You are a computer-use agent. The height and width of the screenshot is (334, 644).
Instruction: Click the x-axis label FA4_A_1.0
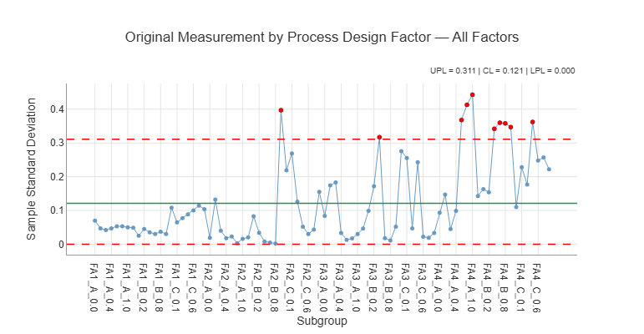pos(471,287)
